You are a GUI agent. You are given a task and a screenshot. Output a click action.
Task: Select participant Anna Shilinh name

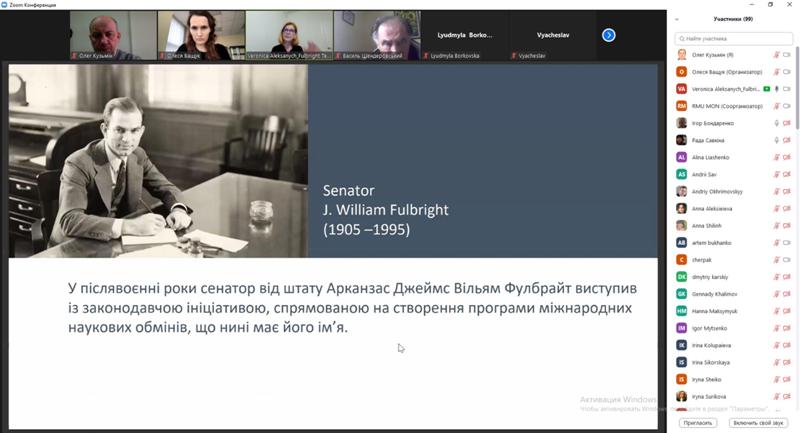pos(707,225)
